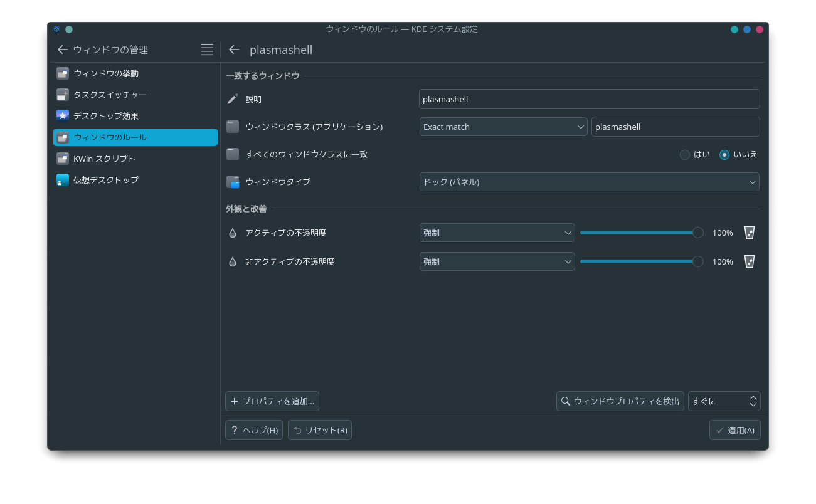Go back from ウィンドウの管理 sidebar header
This screenshot has height=504, width=816.
[62, 50]
